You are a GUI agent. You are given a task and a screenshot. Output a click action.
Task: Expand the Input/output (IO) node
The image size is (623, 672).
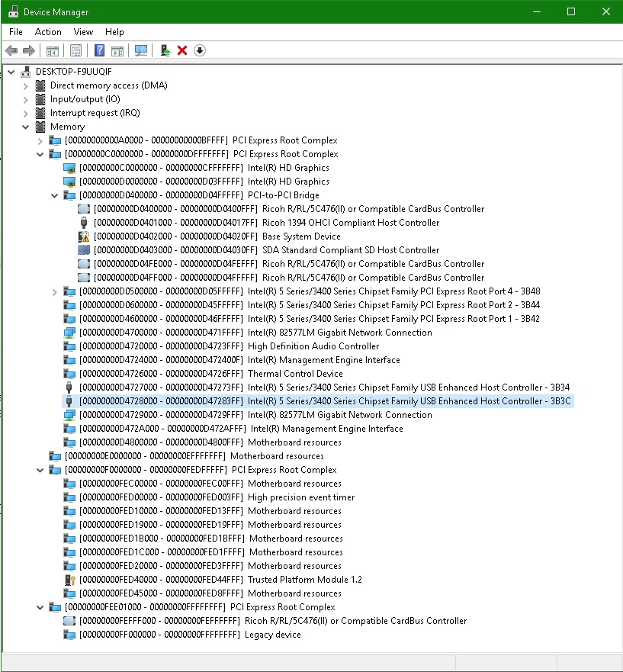[x=26, y=99]
